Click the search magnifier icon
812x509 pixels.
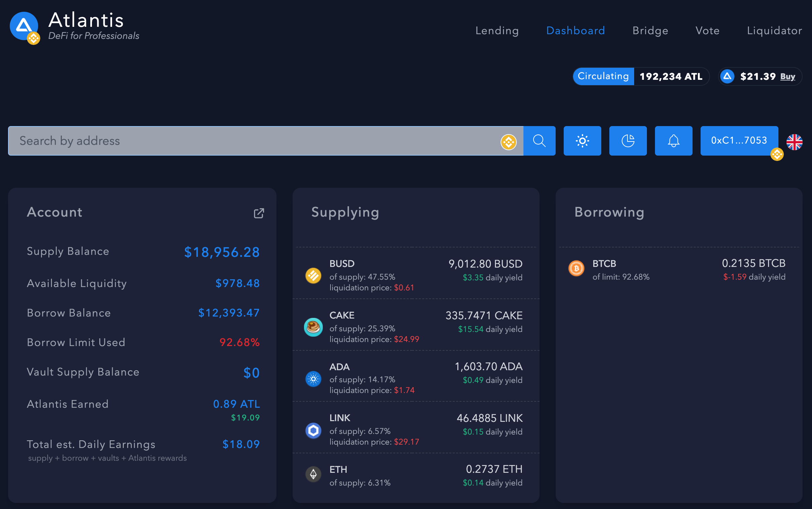pyautogui.click(x=539, y=141)
